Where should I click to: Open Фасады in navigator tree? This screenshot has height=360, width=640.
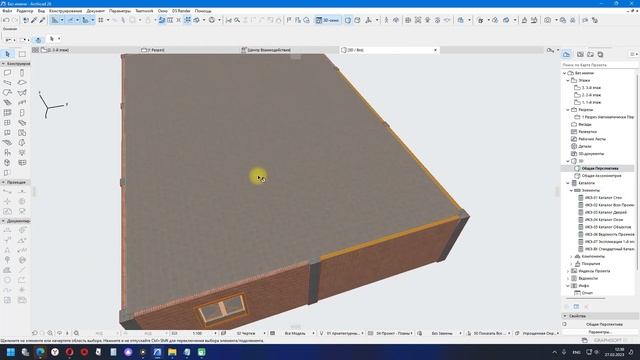click(x=584, y=124)
